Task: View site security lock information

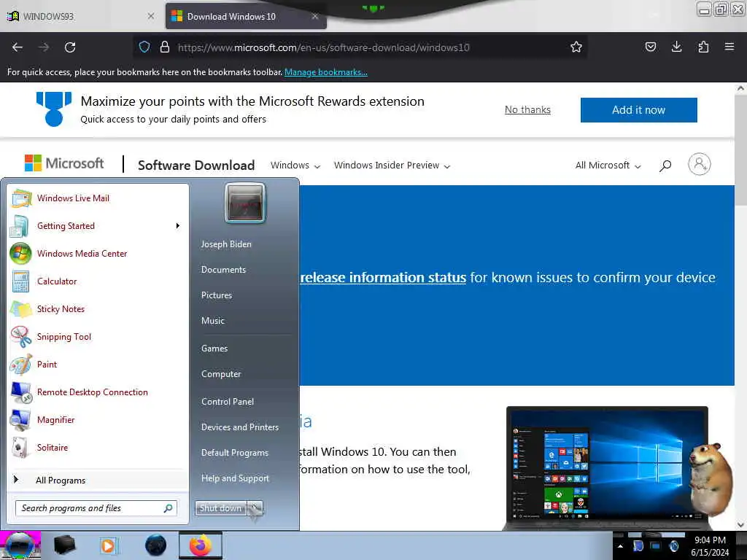Action: click(x=165, y=47)
